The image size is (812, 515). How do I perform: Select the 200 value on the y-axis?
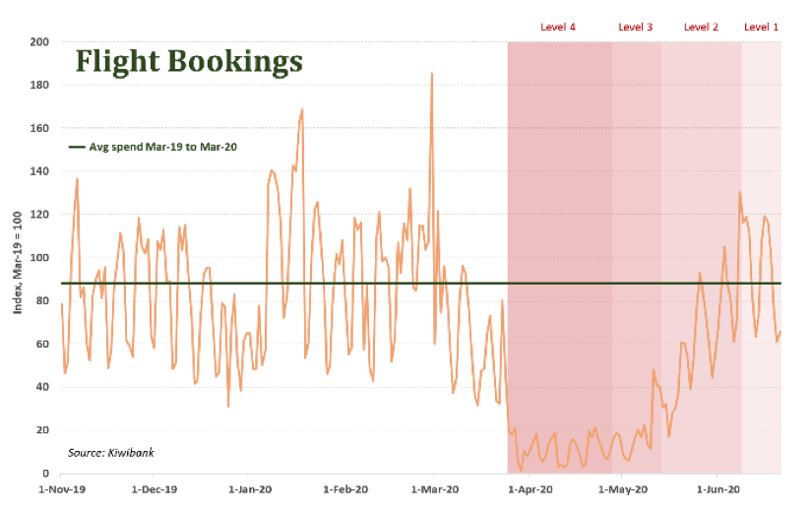[x=40, y=41]
